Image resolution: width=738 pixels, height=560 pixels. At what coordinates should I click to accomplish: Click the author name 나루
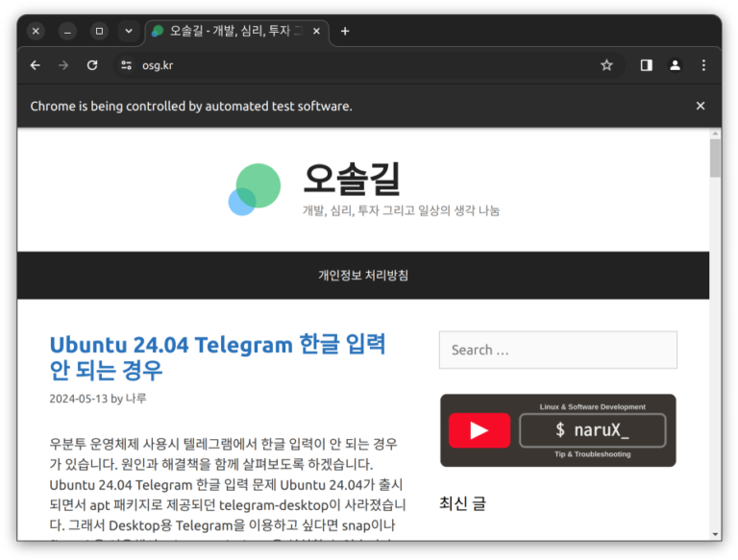pyautogui.click(x=136, y=399)
